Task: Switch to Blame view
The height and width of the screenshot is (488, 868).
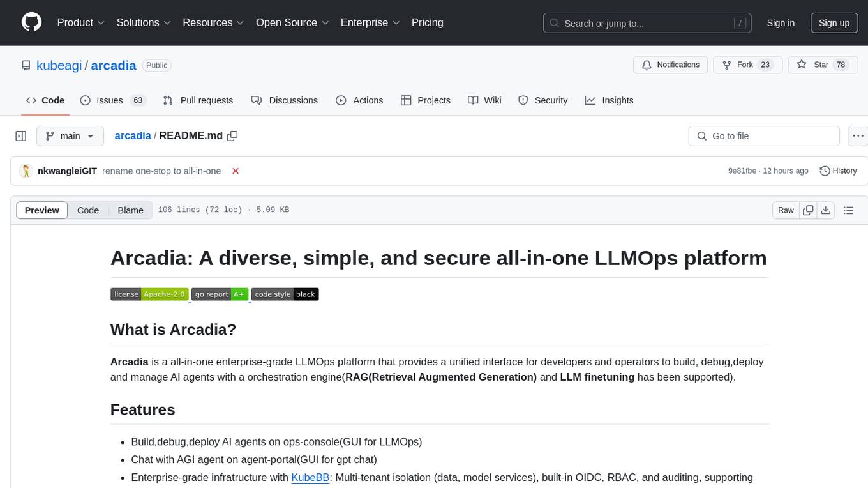Action: pyautogui.click(x=130, y=210)
